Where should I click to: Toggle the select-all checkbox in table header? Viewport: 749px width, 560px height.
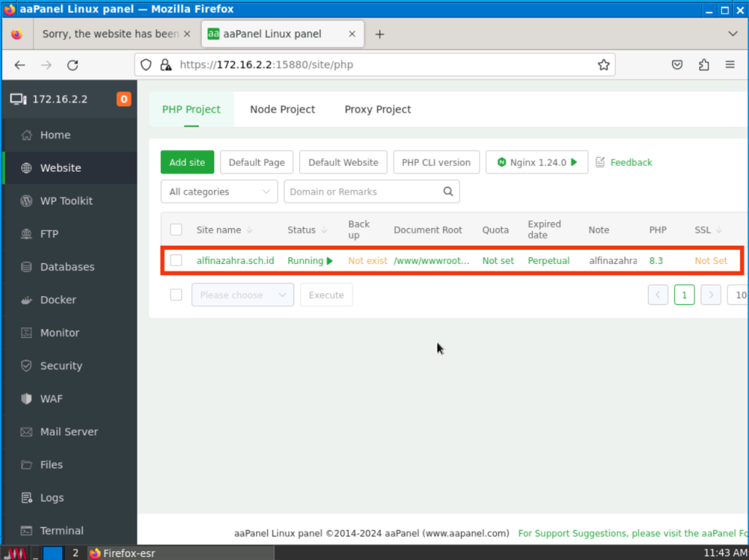pos(176,230)
